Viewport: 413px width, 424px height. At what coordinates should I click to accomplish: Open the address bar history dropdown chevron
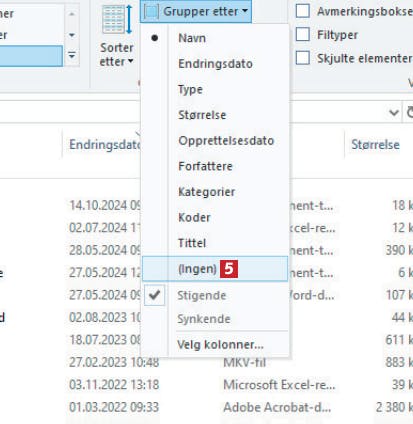[394, 113]
